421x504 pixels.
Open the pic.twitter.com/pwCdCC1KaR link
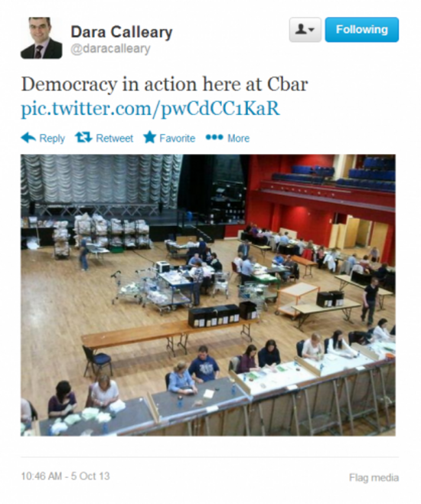pos(150,108)
